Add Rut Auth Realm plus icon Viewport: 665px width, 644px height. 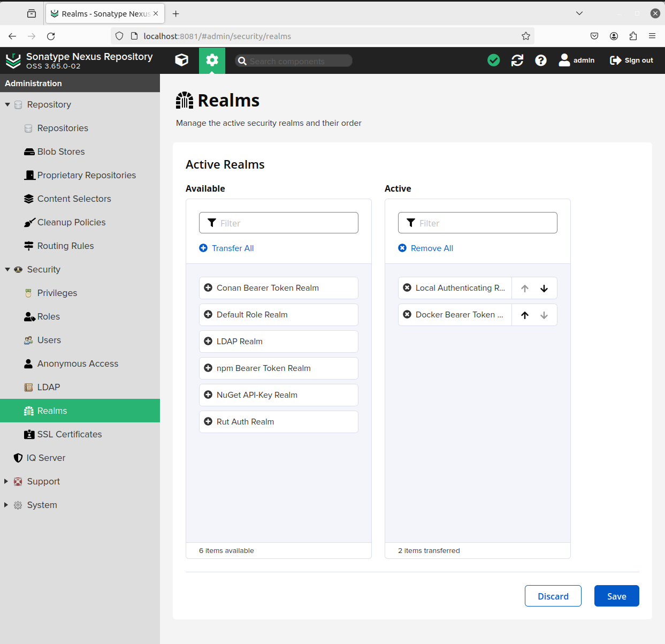pos(208,422)
